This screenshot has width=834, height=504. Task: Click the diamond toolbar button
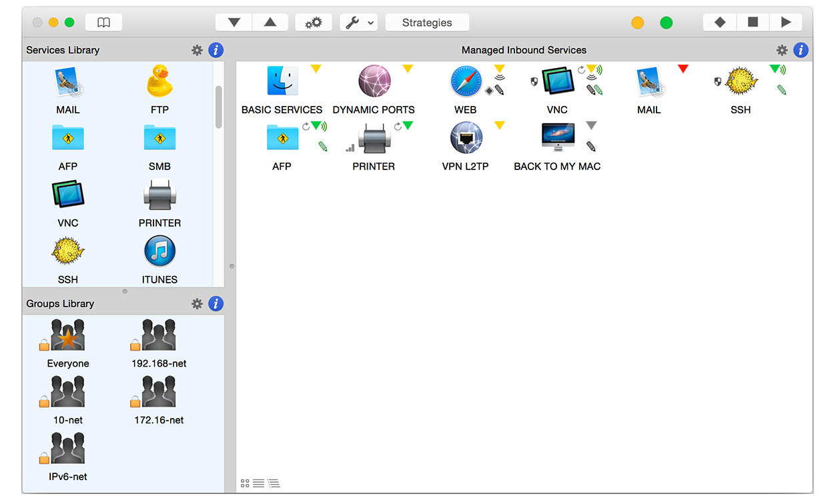pyautogui.click(x=720, y=23)
